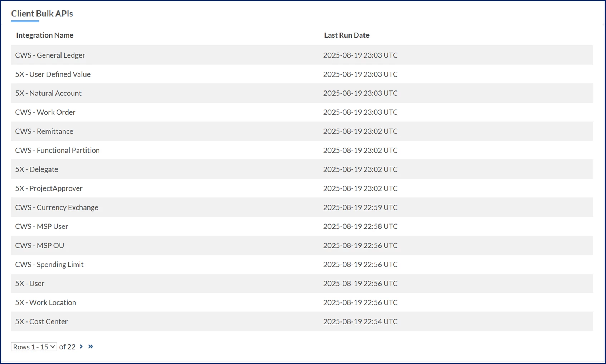Click the Remittance row's last run date
This screenshot has width=606, height=364.
click(x=360, y=131)
